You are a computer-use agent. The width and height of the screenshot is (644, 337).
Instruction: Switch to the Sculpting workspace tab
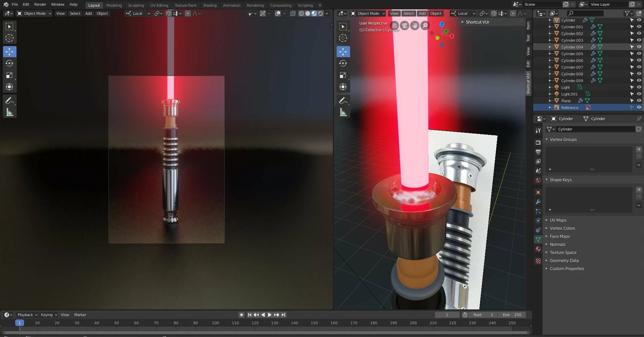(136, 5)
